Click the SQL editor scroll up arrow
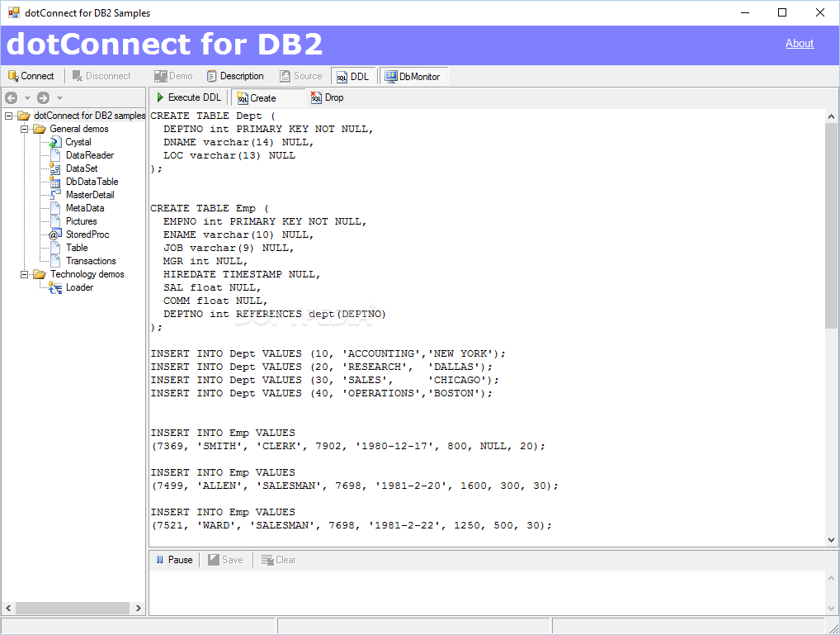The image size is (840, 635). coord(831,116)
